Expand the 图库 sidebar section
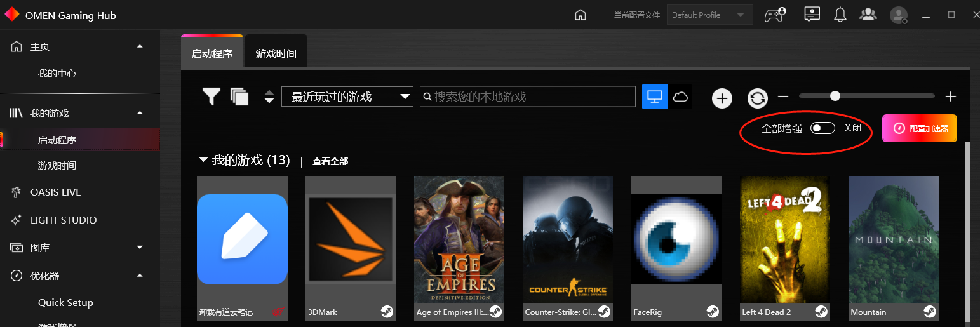Viewport: 980px width, 327px height. point(140,247)
